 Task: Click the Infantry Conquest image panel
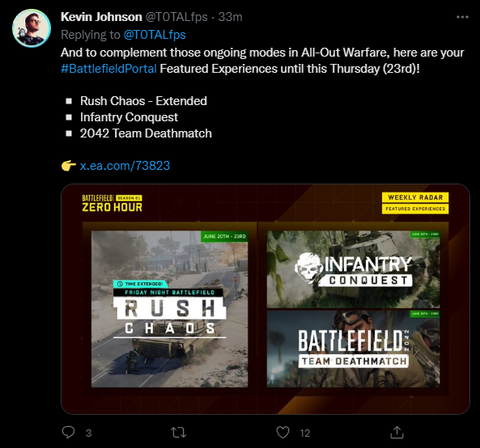(x=353, y=269)
